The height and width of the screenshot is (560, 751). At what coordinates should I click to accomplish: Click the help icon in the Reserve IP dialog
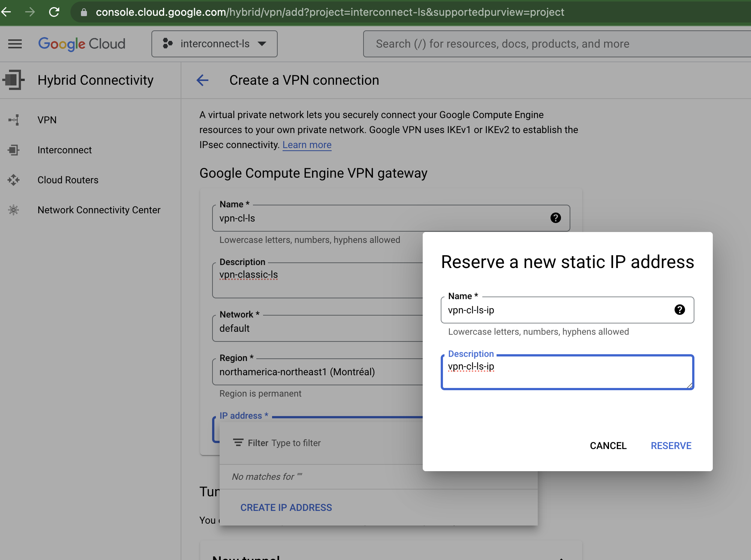680,310
